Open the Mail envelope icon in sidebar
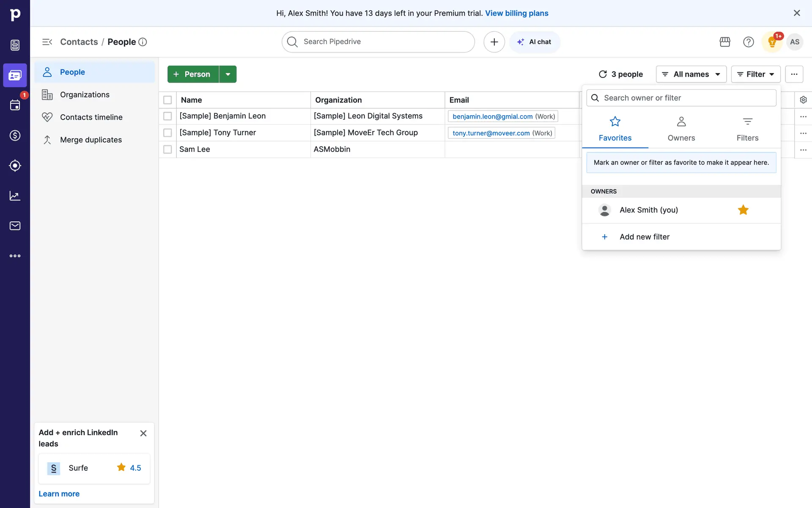Image resolution: width=812 pixels, height=508 pixels. (x=15, y=226)
